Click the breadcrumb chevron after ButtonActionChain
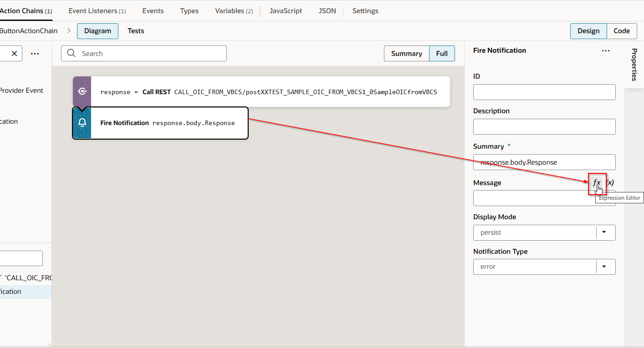This screenshot has width=644, height=348. coord(69,31)
